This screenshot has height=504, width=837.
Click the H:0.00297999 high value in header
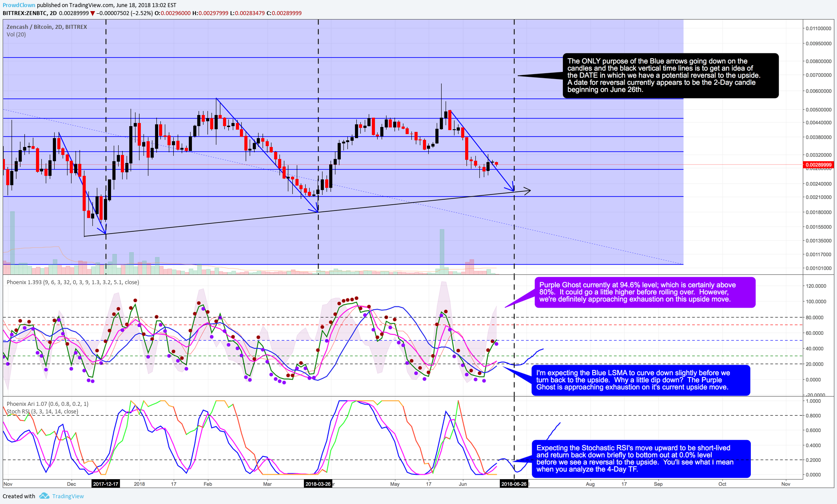[210, 13]
